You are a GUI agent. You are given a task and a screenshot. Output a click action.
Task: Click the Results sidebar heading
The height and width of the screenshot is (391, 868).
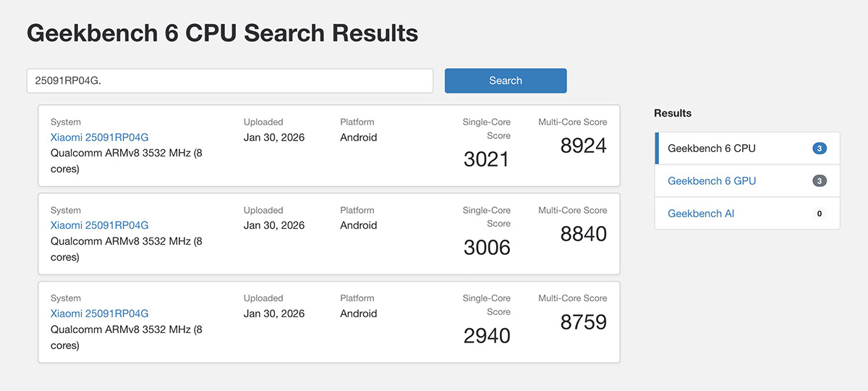point(673,113)
